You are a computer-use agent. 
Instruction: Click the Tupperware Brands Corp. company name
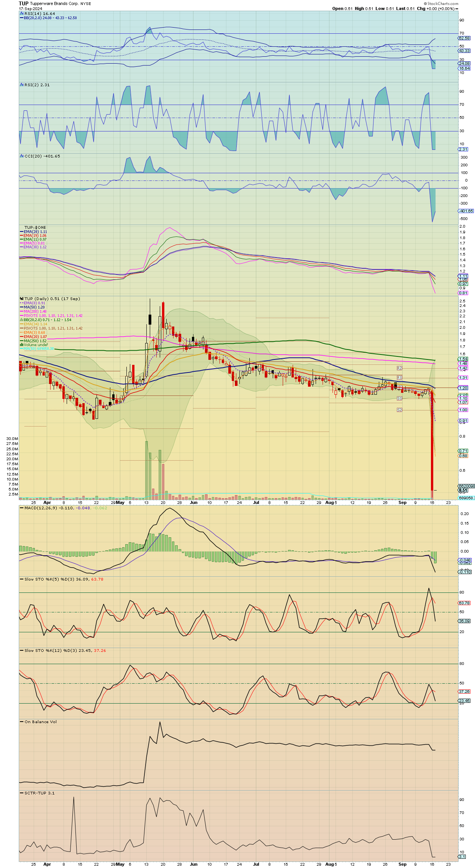tap(54, 3)
